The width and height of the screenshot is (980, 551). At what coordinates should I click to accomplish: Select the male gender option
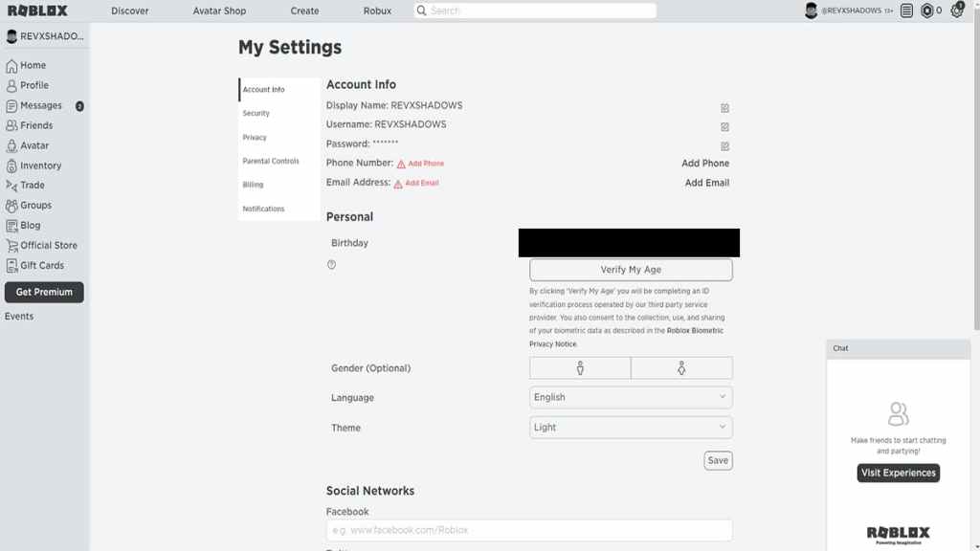click(580, 368)
